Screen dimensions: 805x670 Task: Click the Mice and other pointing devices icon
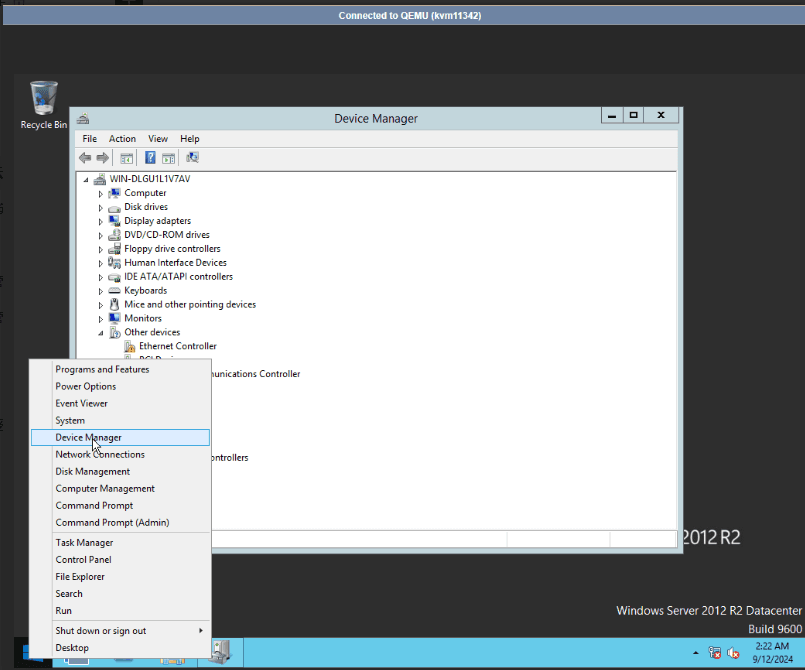(114, 304)
